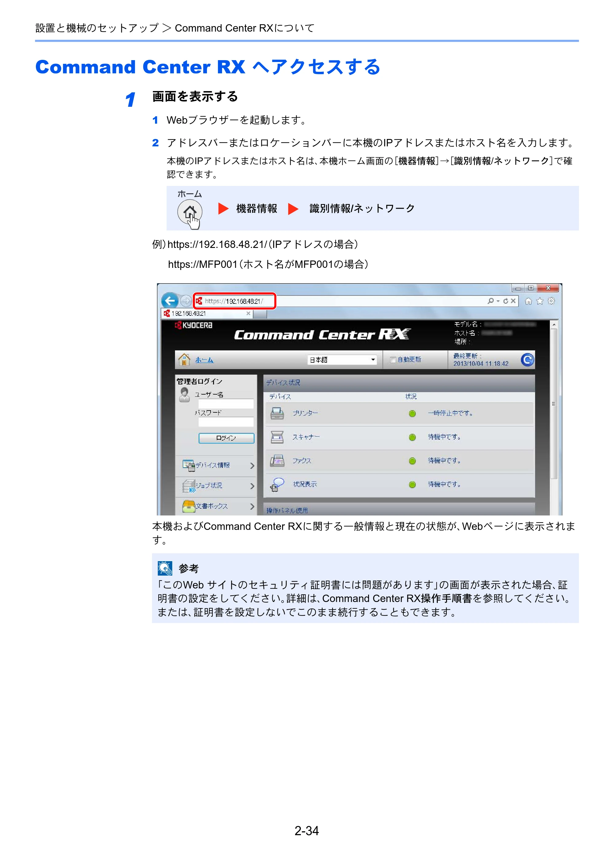Viewport: 614px width, 868px height.
Task: Click the scrollbar up arrow of browser page
Action: click(554, 325)
